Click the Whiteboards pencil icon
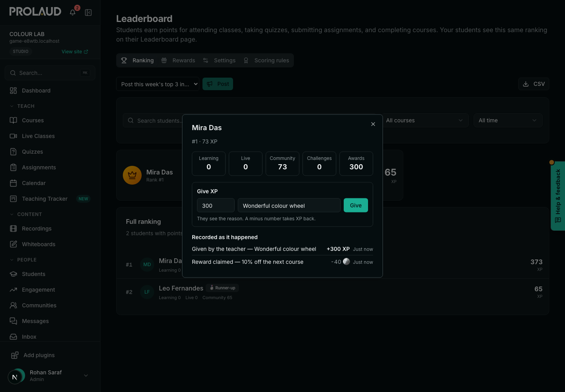This screenshot has width=565, height=392. point(13,244)
